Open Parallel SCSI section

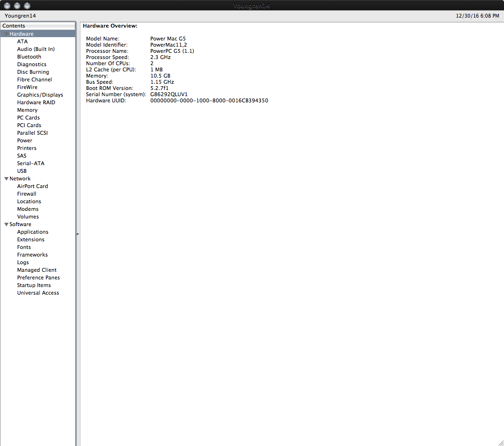pyautogui.click(x=32, y=133)
